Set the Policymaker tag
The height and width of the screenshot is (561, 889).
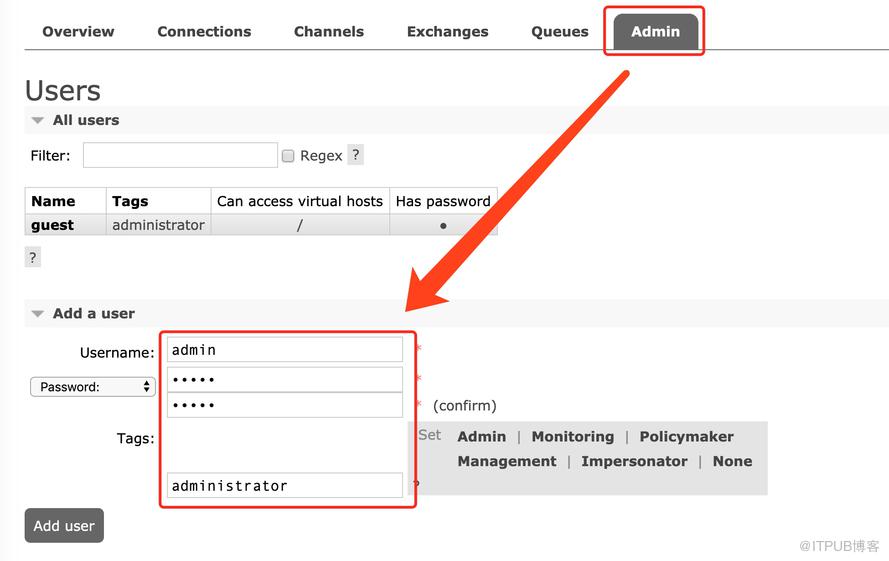coord(687,437)
